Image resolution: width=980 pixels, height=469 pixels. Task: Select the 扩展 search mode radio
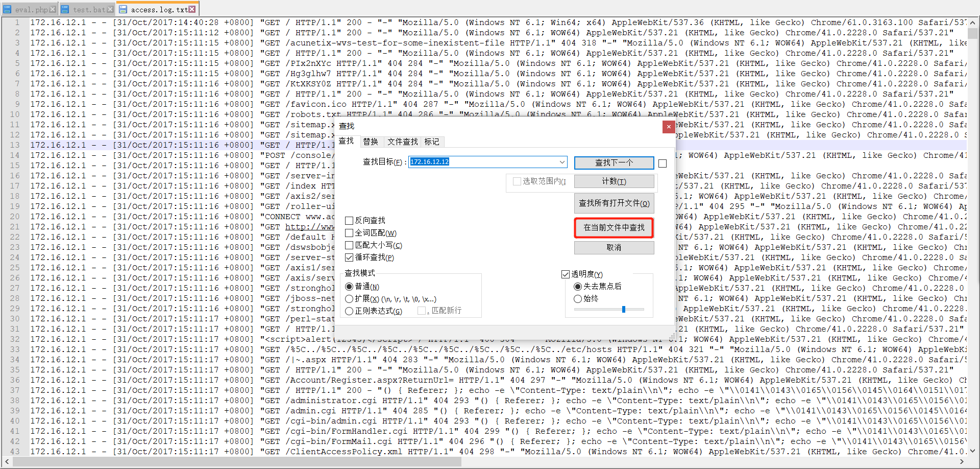click(349, 299)
